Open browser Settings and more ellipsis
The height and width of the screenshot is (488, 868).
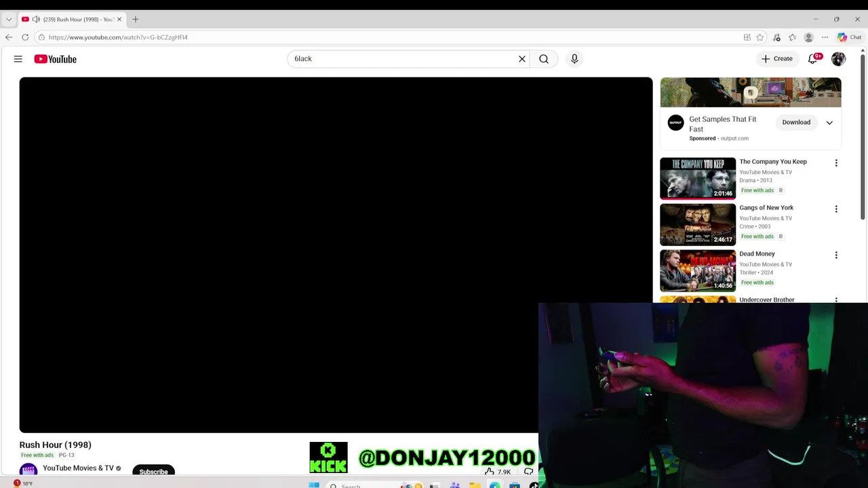click(825, 37)
